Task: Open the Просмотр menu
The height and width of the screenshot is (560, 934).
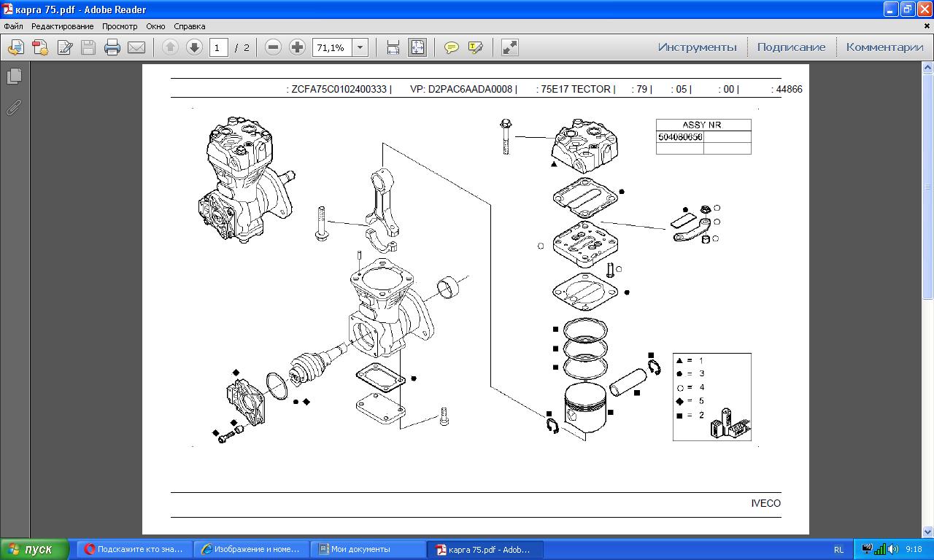Action: pyautogui.click(x=120, y=26)
